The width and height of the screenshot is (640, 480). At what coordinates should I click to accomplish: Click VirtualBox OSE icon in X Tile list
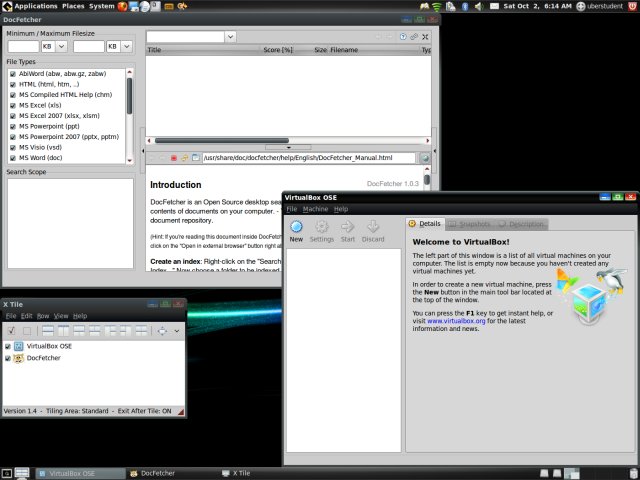pyautogui.click(x=19, y=346)
